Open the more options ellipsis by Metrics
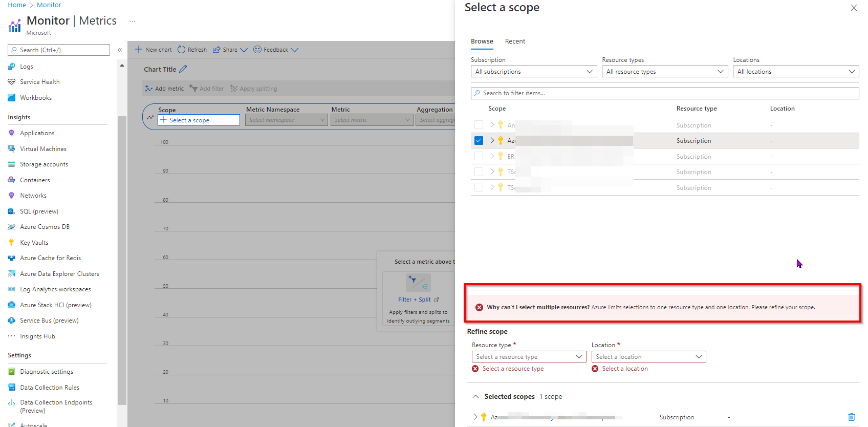This screenshot has width=868, height=427. tap(132, 21)
